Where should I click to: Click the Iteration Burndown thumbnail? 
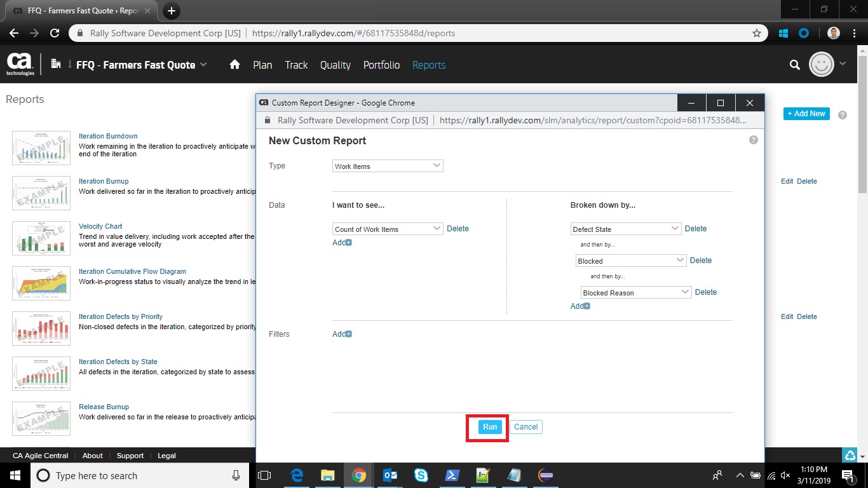(x=41, y=147)
